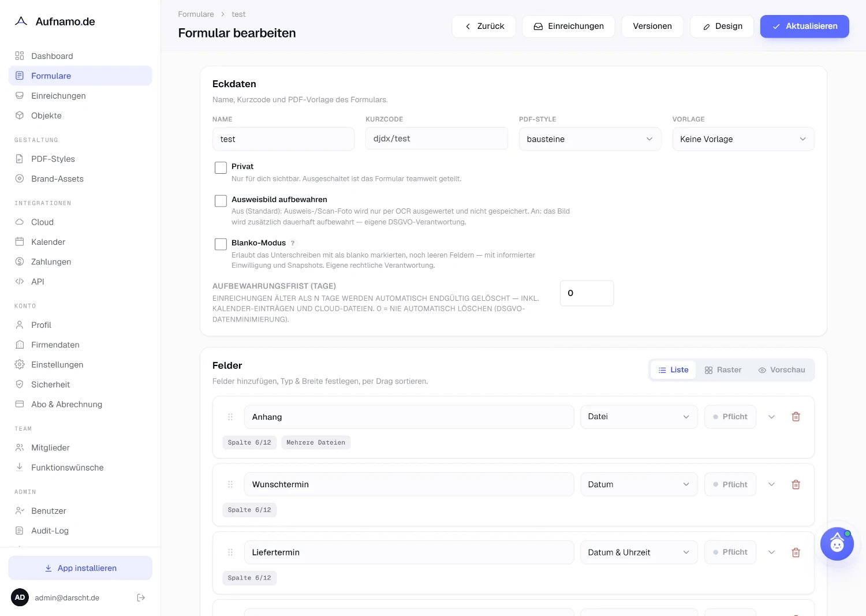Expand the Anhang field options
The width and height of the screenshot is (866, 616).
(x=771, y=417)
